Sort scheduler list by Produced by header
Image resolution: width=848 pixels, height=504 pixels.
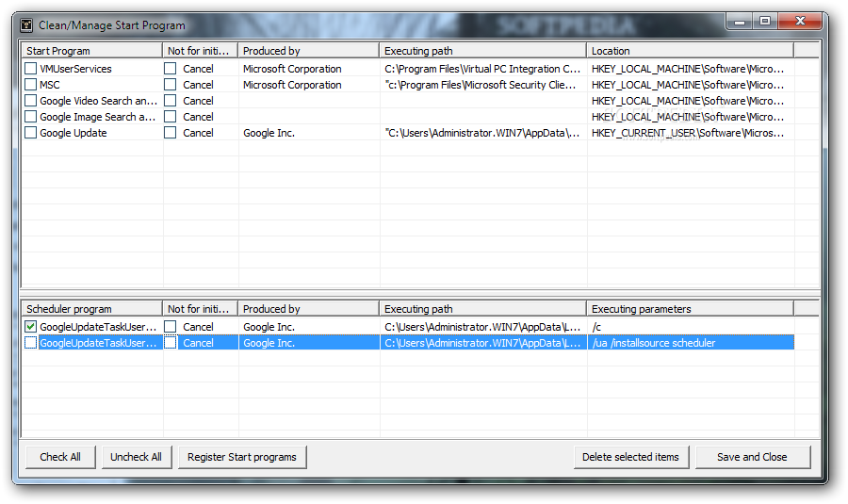tap(309, 309)
